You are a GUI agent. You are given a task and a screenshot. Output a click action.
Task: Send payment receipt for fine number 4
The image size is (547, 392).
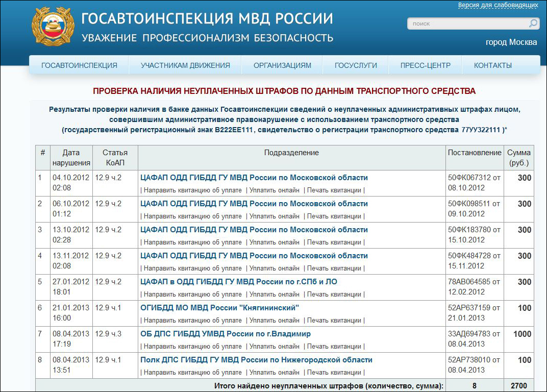(192, 268)
